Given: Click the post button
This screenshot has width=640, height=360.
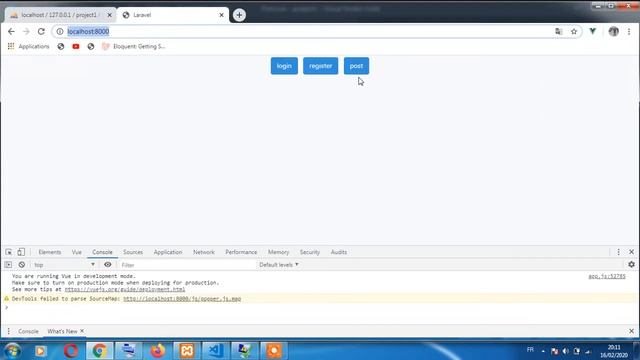Looking at the screenshot, I should click(356, 66).
